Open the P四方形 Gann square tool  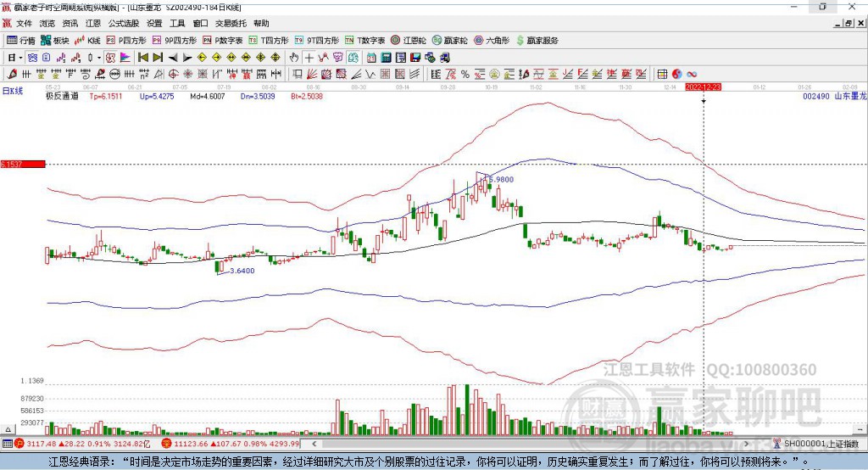[x=126, y=41]
